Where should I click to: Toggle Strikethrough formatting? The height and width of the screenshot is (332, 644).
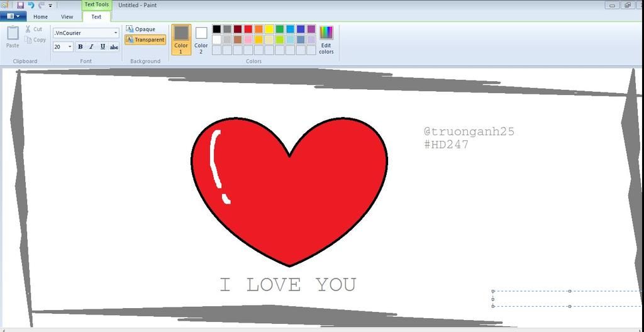coord(114,47)
